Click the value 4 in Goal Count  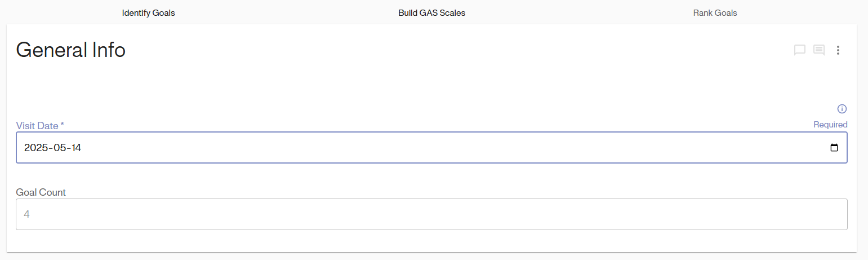click(26, 214)
